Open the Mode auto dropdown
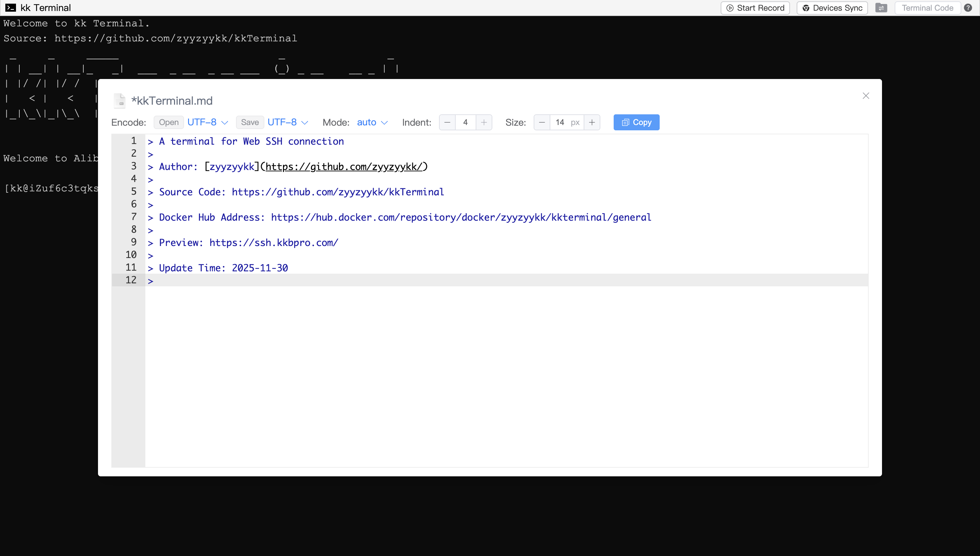 pos(372,122)
